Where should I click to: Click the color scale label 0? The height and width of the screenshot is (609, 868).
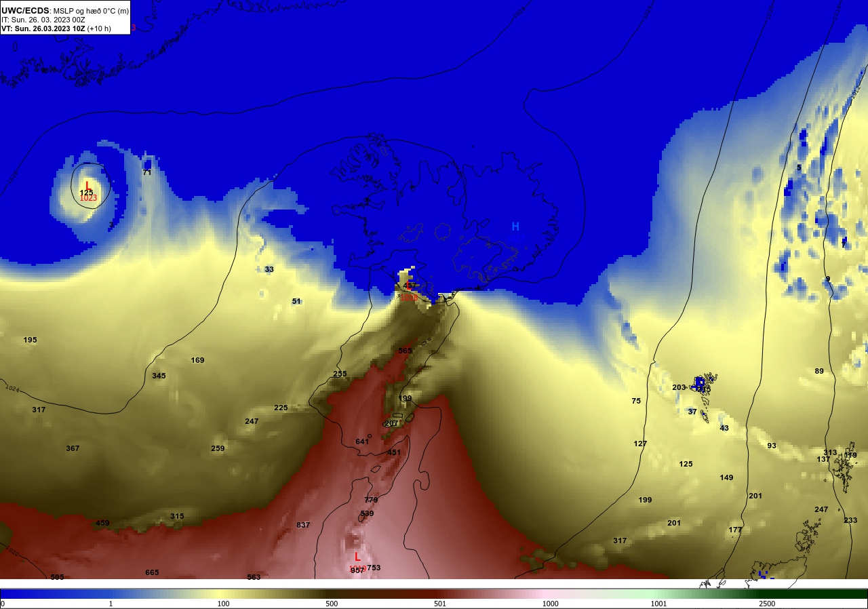3,604
